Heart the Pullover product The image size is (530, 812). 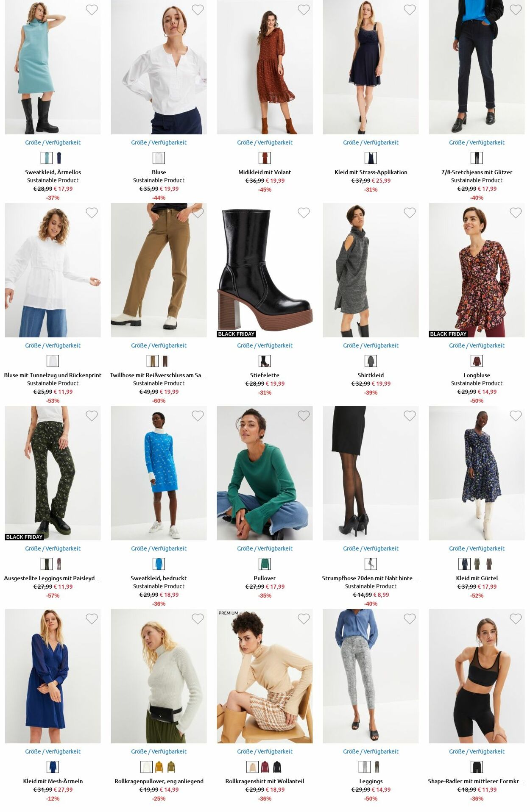(304, 416)
